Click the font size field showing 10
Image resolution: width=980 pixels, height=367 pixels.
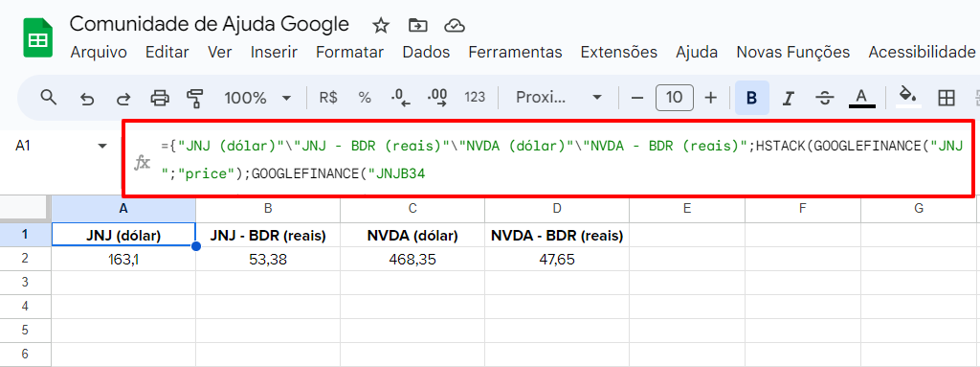click(x=674, y=98)
